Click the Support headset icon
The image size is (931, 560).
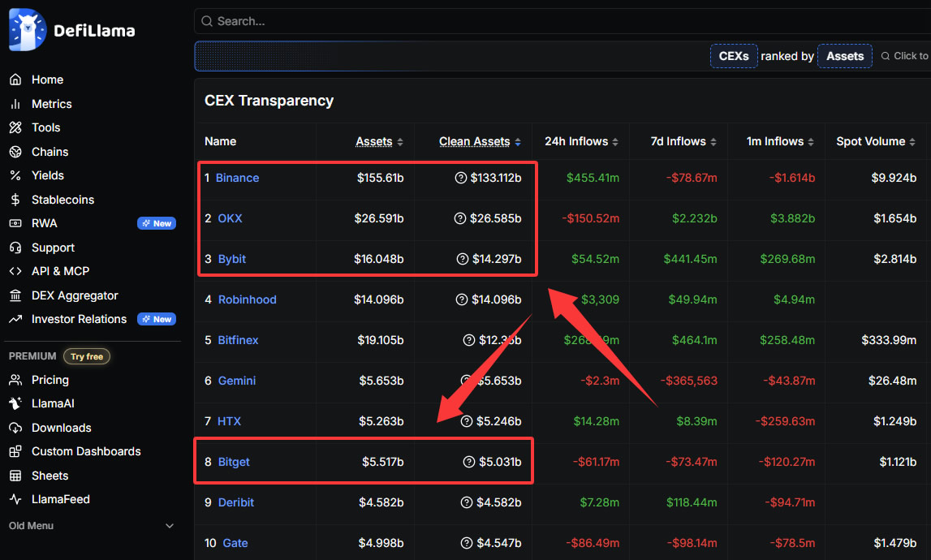click(x=15, y=248)
